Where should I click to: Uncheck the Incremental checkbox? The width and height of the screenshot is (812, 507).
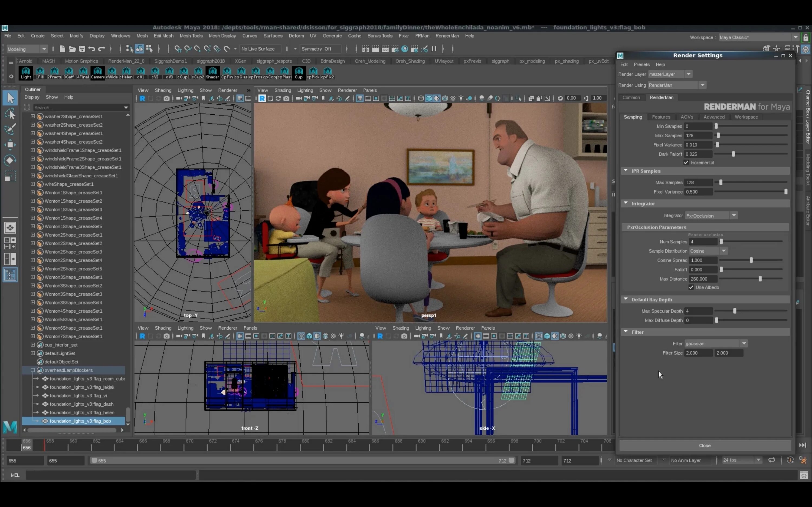[686, 163]
